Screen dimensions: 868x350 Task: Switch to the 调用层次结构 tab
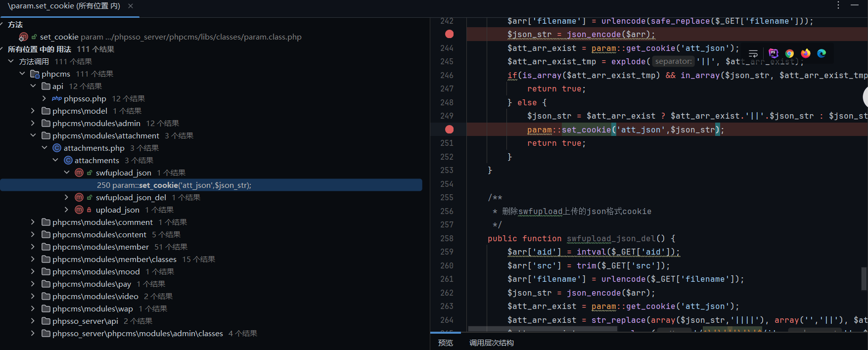point(491,343)
